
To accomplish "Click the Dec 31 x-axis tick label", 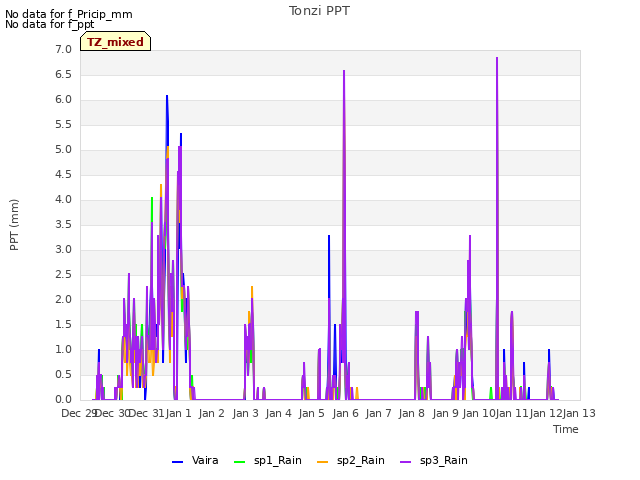I will click(x=146, y=413).
